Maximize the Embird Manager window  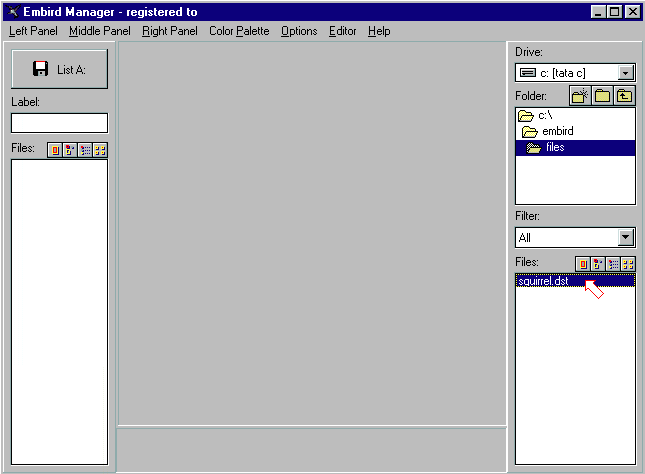(615, 12)
